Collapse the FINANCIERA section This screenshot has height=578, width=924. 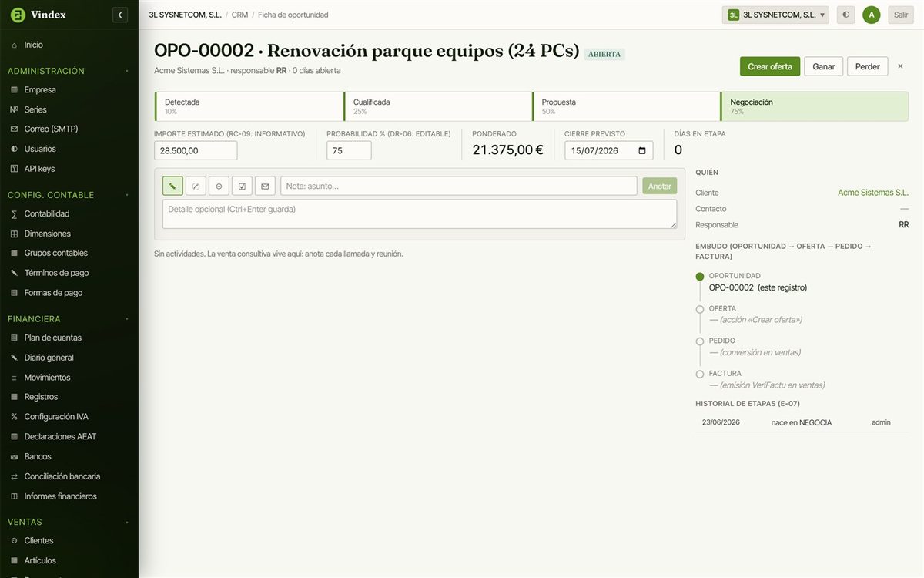point(127,318)
